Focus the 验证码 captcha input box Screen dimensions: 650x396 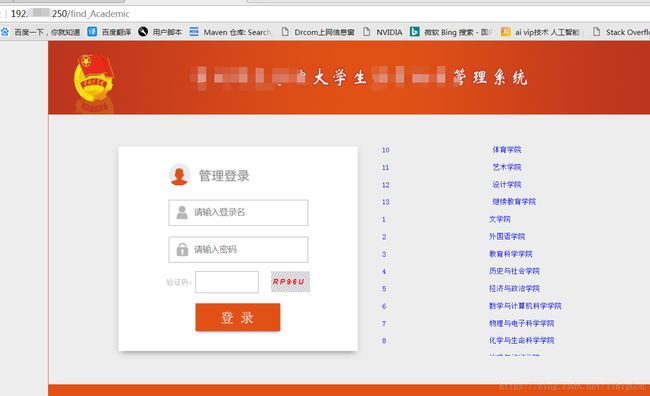point(227,282)
